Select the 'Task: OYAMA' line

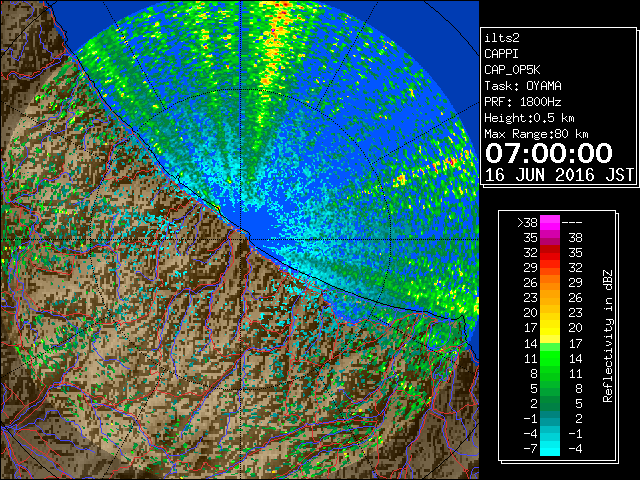pyautogui.click(x=523, y=86)
